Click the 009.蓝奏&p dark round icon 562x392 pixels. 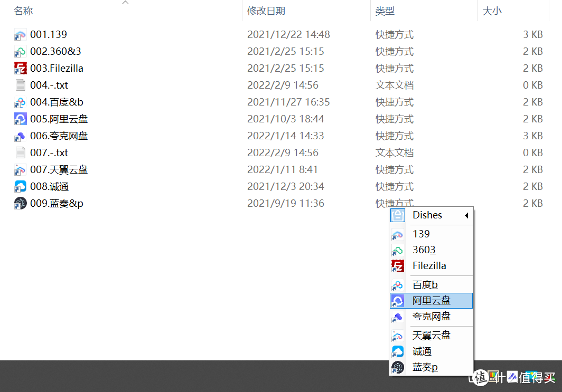tap(20, 203)
